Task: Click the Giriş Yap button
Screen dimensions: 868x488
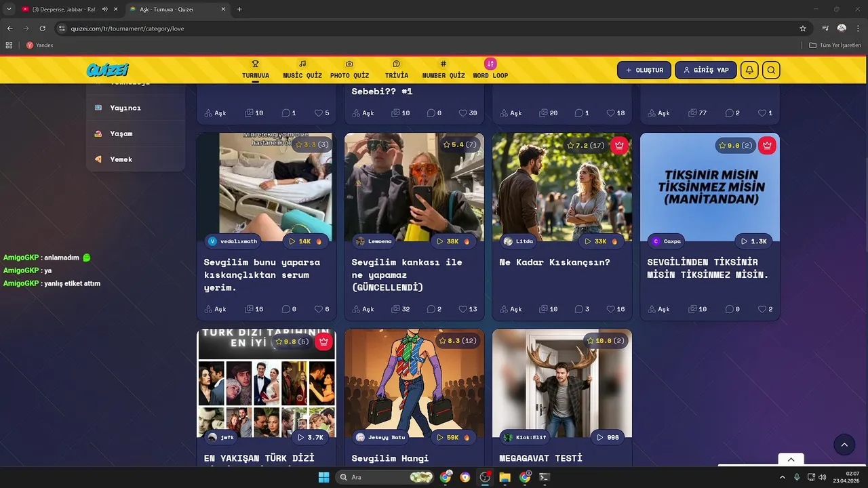Action: (706, 70)
